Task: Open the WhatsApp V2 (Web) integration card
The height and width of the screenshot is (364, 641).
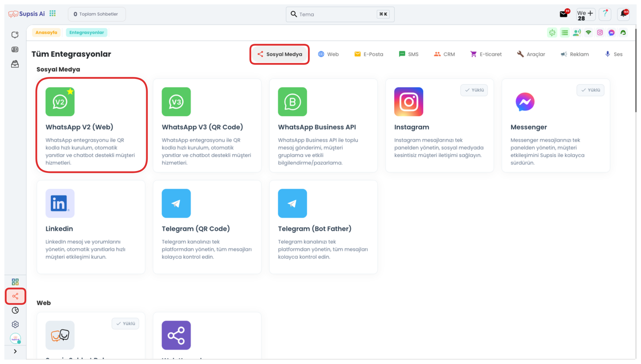Action: [x=91, y=125]
